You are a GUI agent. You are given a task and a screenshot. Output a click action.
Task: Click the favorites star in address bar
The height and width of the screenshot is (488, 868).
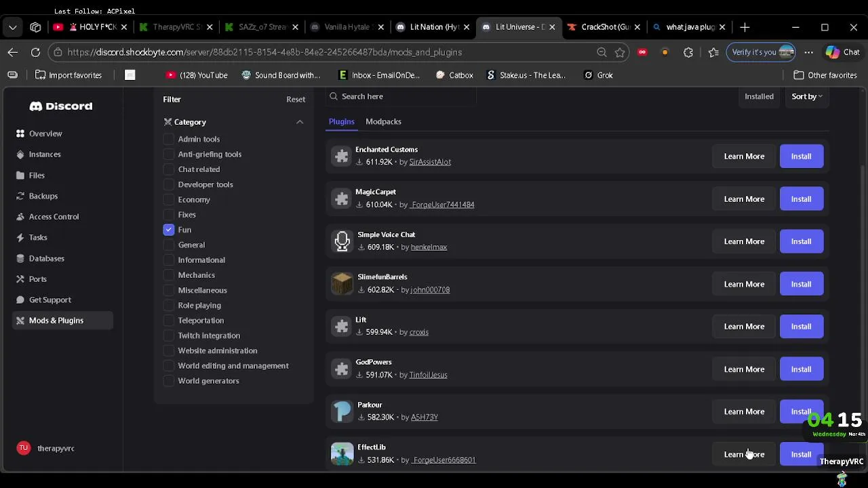pos(620,52)
